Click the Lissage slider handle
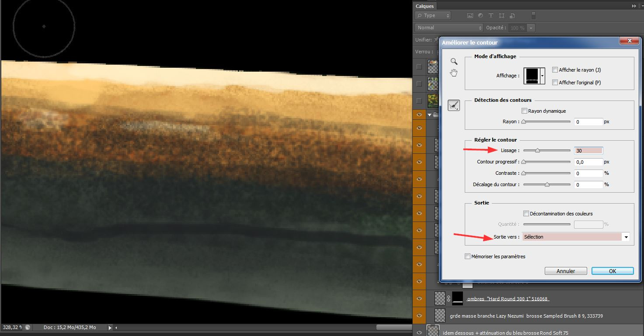 pos(537,150)
